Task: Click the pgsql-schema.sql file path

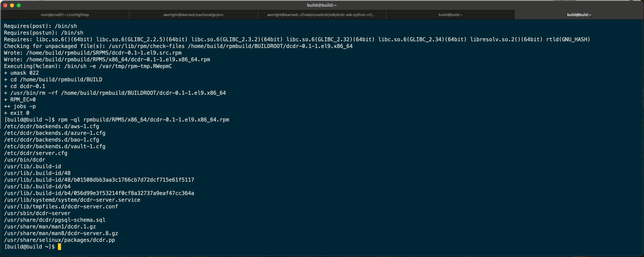Action: tap(55, 220)
